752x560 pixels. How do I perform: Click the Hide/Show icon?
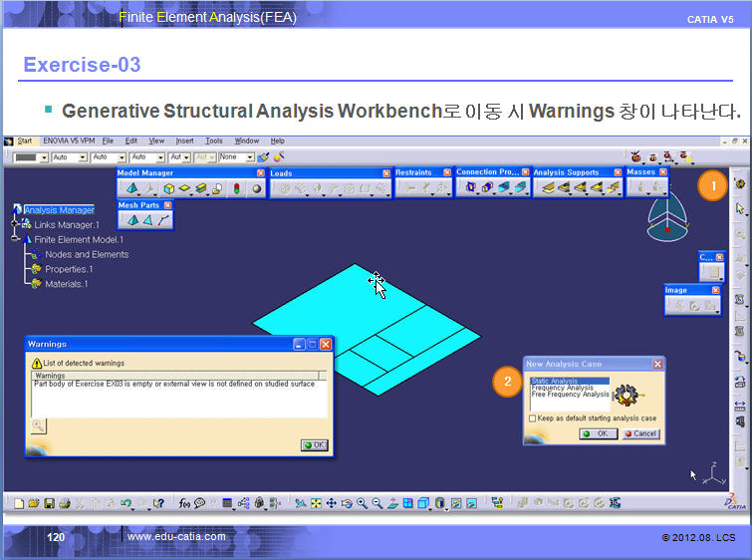click(x=456, y=503)
